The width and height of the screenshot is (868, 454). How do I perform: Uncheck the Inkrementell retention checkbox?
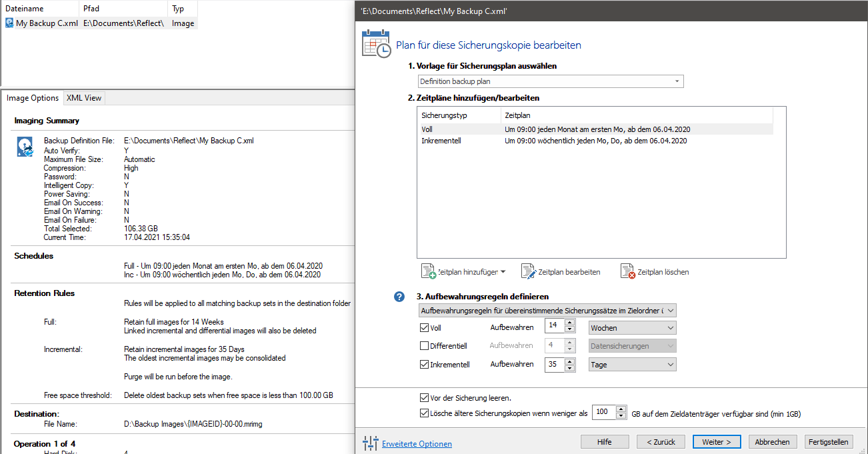tap(425, 365)
